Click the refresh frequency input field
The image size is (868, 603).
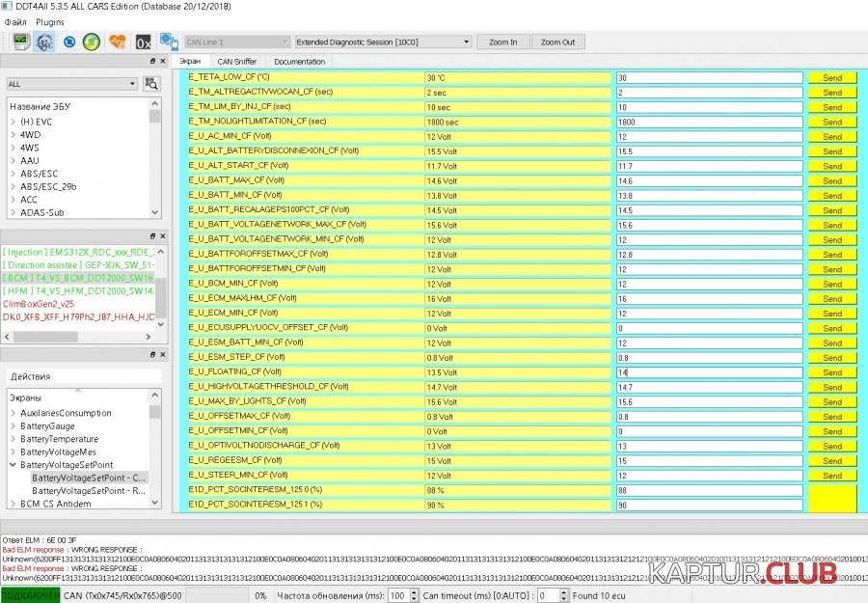coord(399,596)
